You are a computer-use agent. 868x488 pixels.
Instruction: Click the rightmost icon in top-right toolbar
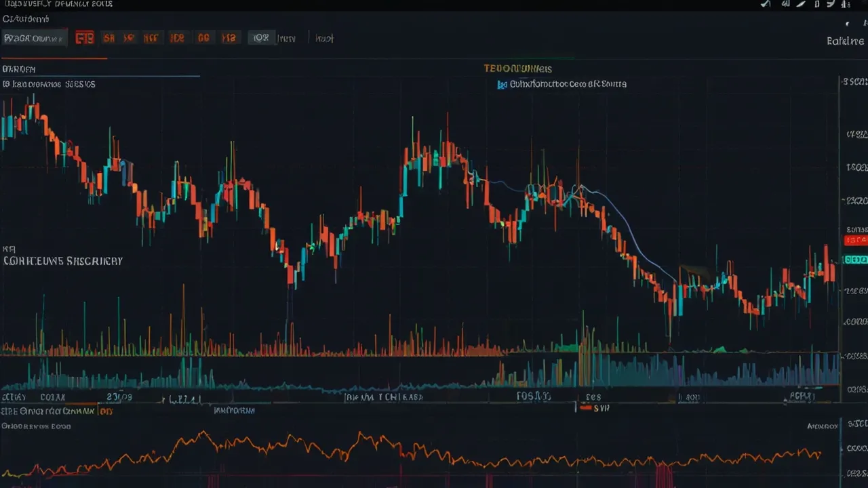846,4
